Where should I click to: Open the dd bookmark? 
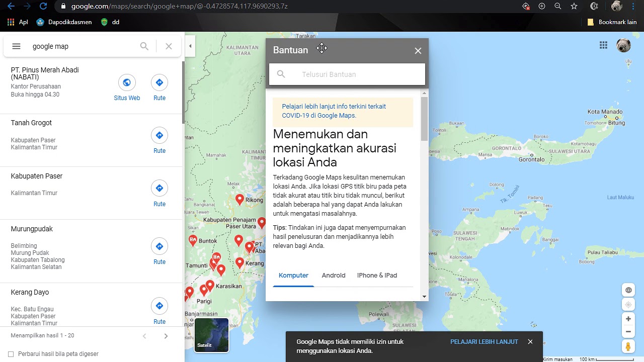pos(110,22)
